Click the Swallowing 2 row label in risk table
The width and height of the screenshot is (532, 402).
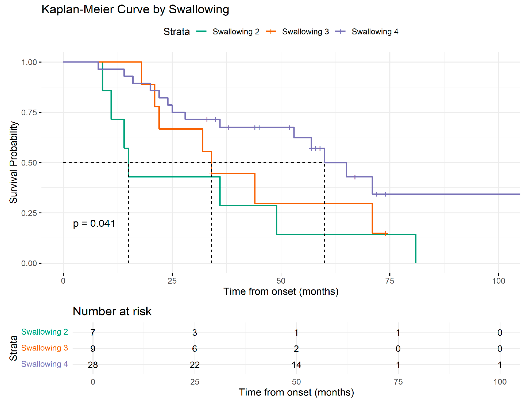click(45, 332)
